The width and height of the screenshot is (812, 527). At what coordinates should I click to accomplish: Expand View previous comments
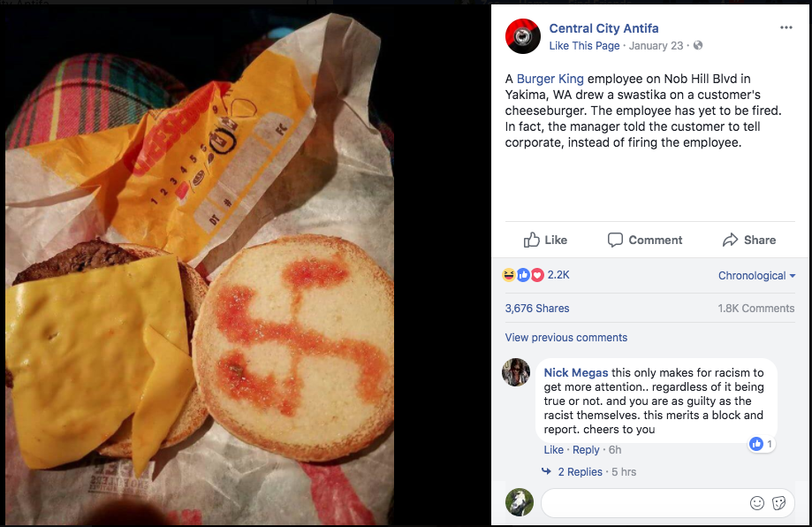(x=566, y=338)
